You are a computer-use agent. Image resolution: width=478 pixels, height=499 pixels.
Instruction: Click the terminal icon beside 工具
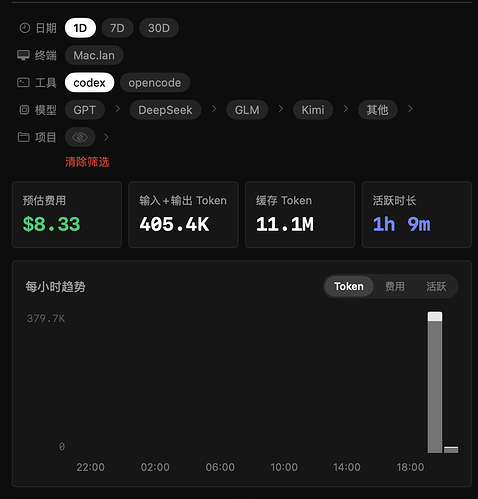(23, 82)
